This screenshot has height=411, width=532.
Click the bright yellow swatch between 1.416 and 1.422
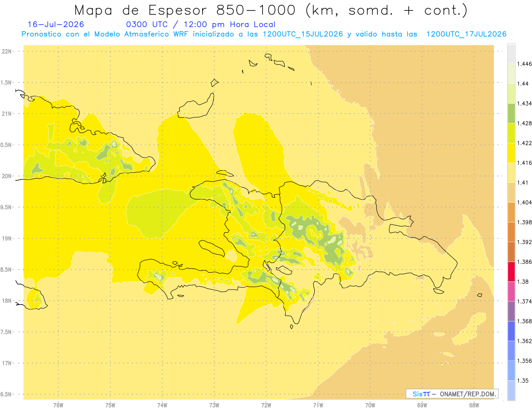click(511, 153)
